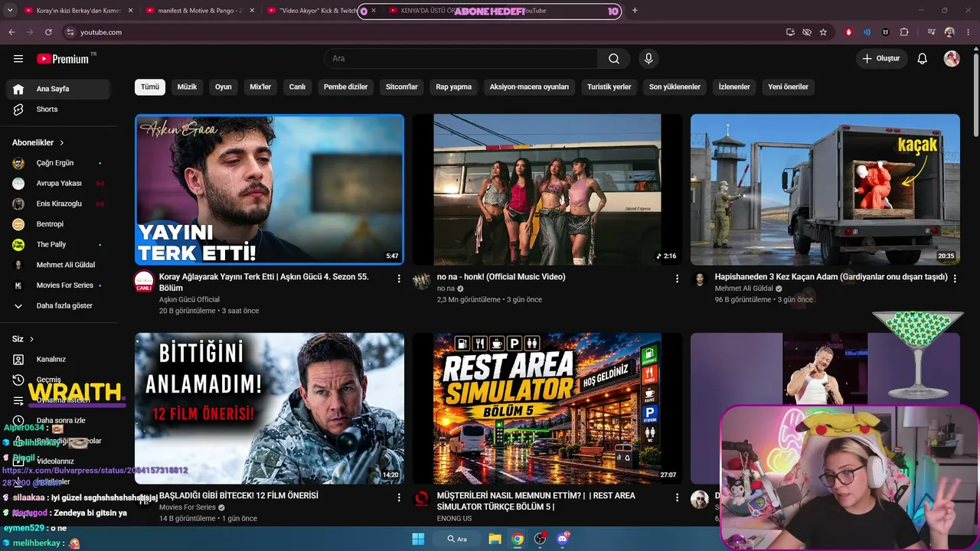Image resolution: width=980 pixels, height=551 pixels.
Task: Open the Siz section chevron
Action: (31, 339)
